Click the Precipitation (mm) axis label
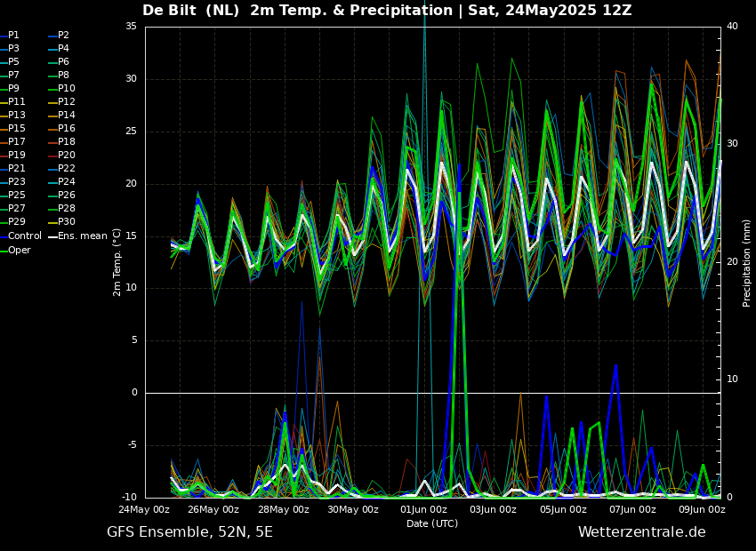The height and width of the screenshot is (551, 756). (x=747, y=263)
